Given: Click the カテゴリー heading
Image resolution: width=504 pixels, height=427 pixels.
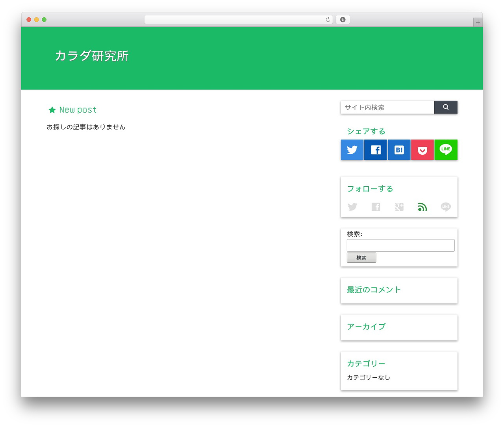Looking at the screenshot, I should (366, 364).
